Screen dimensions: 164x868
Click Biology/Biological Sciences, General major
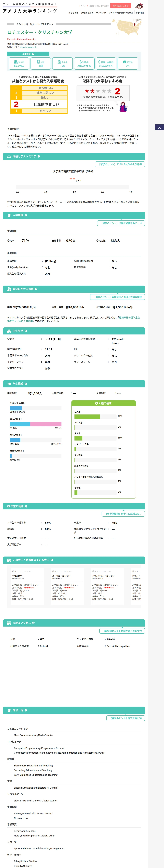(33, 813)
